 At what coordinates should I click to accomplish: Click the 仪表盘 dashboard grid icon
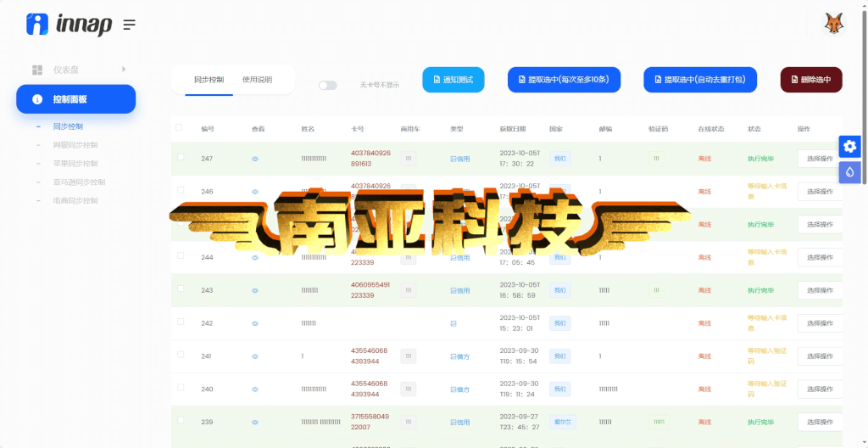(x=37, y=70)
